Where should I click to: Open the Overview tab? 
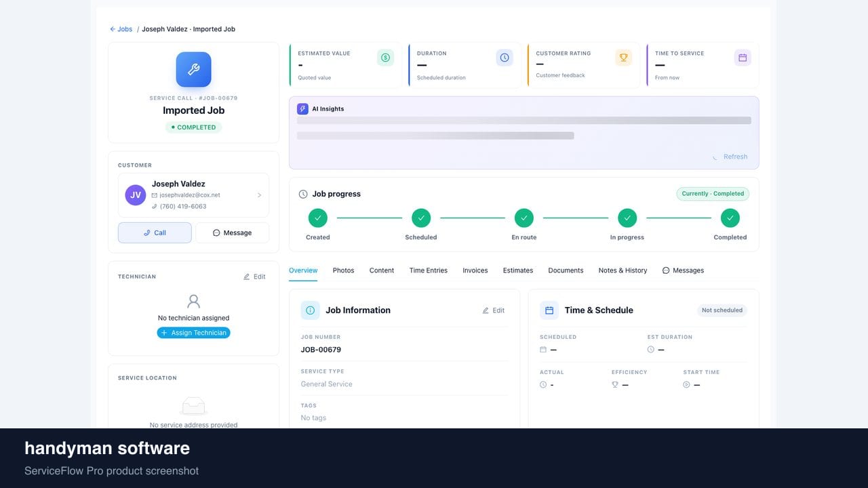(303, 270)
